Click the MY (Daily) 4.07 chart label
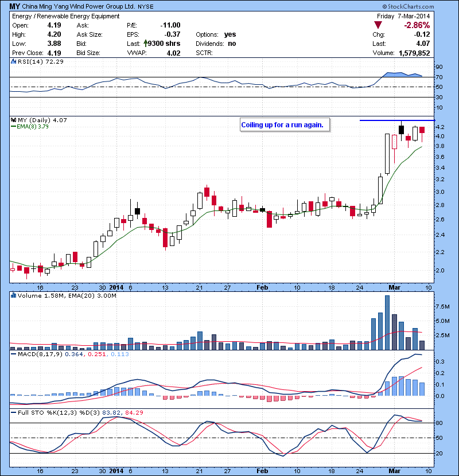Image resolution: width=459 pixels, height=476 pixels. 42,120
